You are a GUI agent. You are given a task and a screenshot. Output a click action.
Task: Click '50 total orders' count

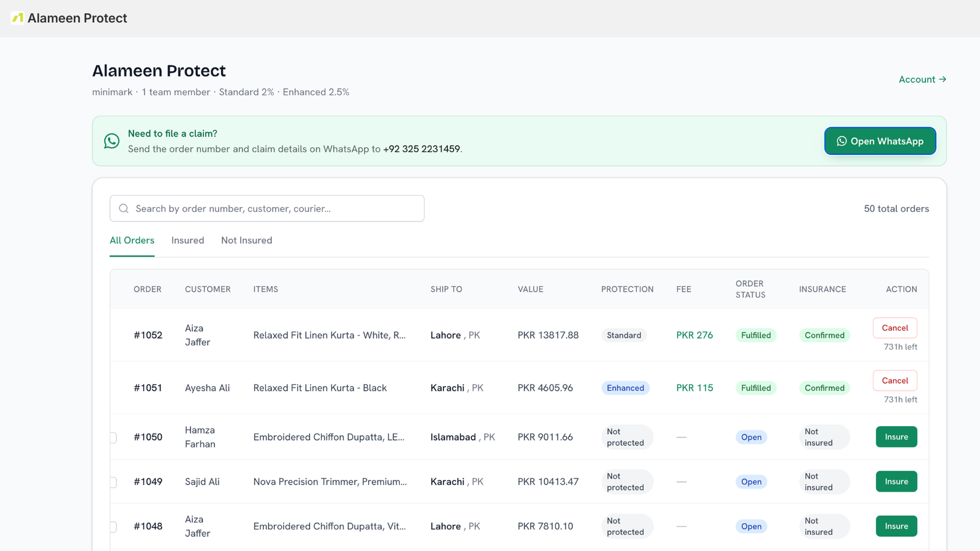[896, 209]
